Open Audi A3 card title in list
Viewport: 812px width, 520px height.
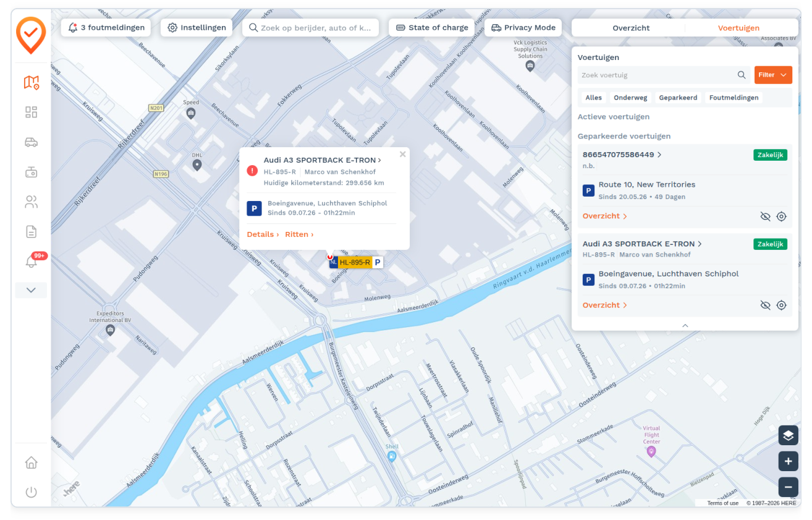(x=642, y=244)
